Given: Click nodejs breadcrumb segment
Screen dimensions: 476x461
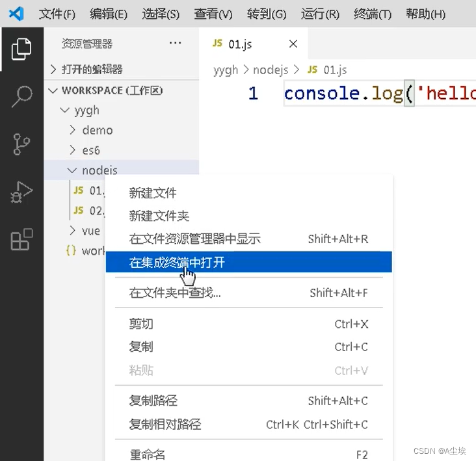Looking at the screenshot, I should [271, 70].
